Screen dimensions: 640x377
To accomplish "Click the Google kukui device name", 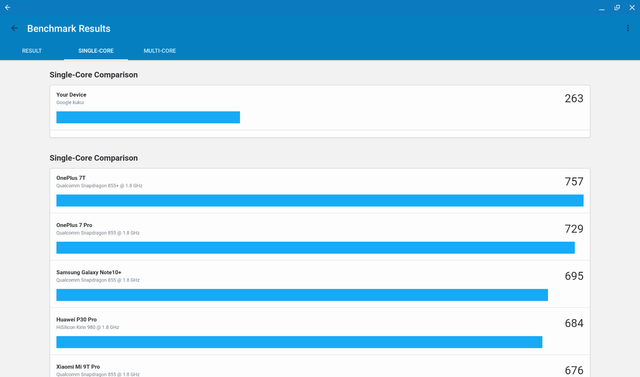I will pyautogui.click(x=70, y=102).
